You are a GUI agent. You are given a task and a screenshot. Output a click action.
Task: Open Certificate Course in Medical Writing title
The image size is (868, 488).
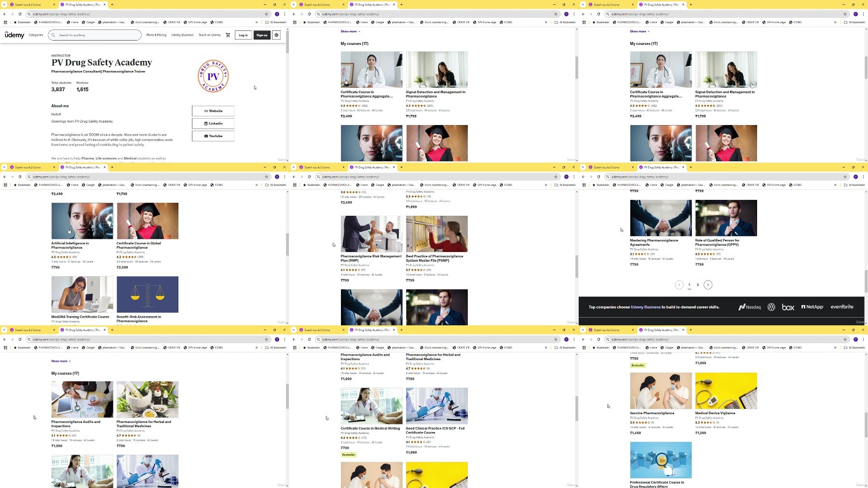click(x=370, y=428)
